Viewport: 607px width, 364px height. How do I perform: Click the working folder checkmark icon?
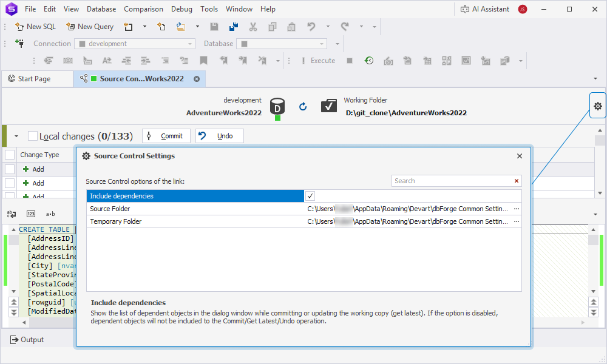coord(328,106)
